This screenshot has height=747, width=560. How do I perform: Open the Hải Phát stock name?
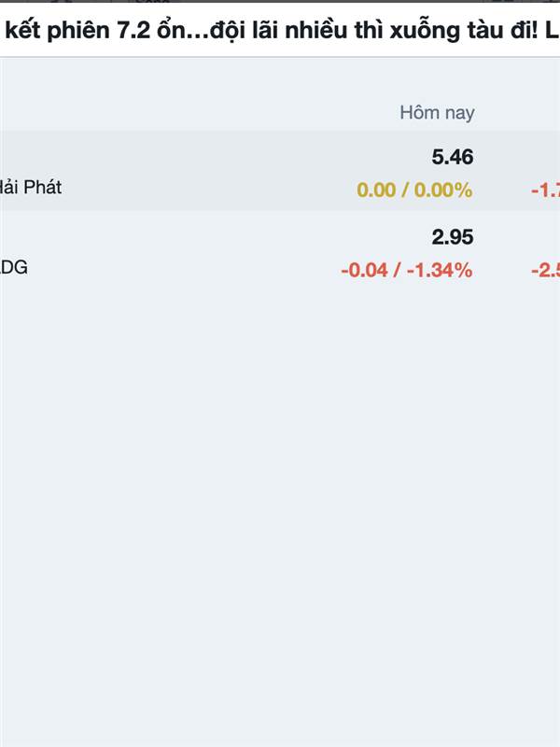click(x=31, y=187)
